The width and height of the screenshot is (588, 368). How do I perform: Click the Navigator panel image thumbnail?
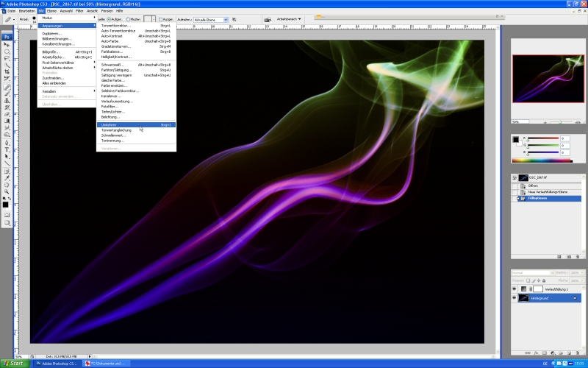click(548, 79)
